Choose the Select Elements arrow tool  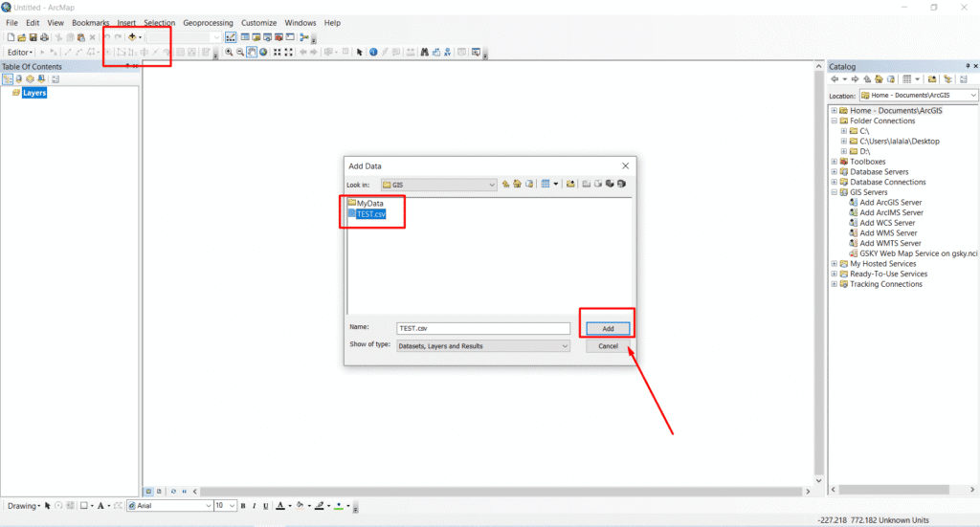360,53
